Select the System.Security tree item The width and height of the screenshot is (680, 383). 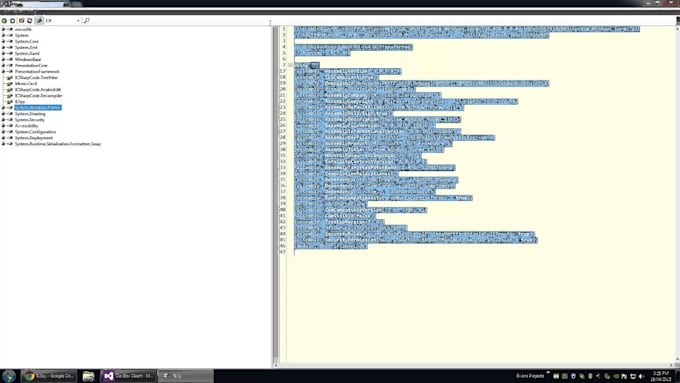click(x=29, y=120)
